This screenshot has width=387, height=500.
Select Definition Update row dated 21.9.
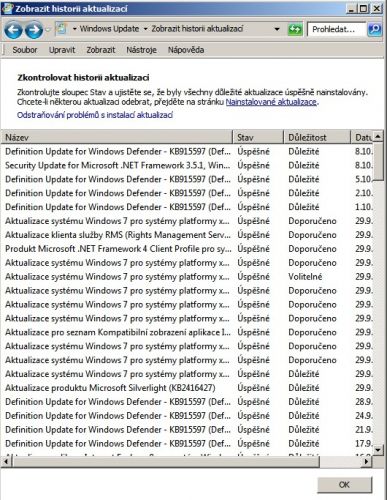coord(187,430)
